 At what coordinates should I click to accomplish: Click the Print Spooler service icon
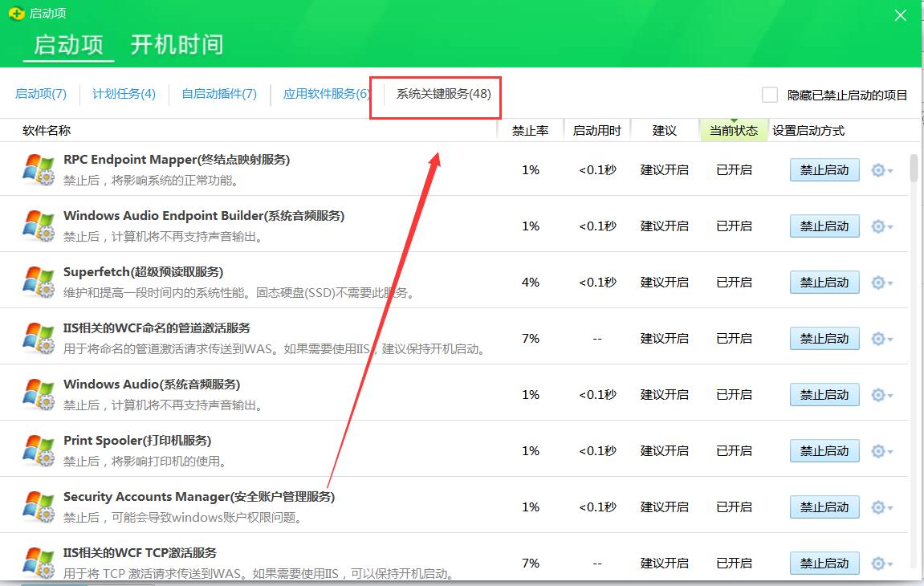(x=38, y=450)
